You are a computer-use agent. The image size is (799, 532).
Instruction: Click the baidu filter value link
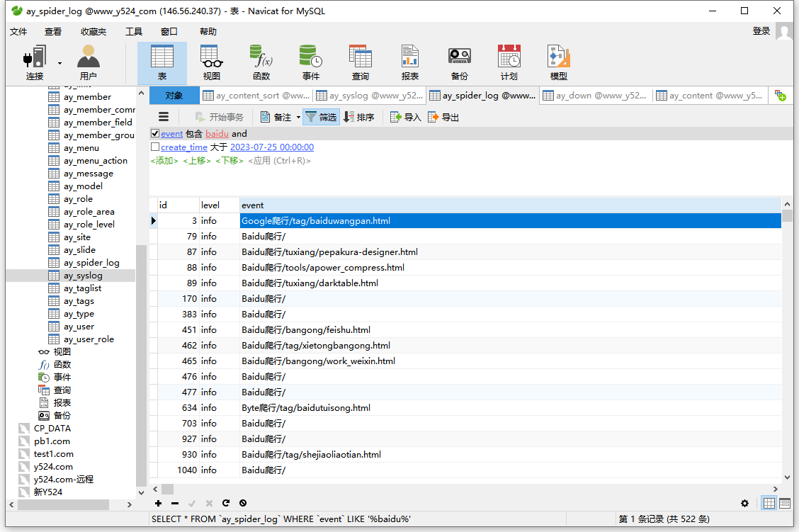(x=217, y=133)
